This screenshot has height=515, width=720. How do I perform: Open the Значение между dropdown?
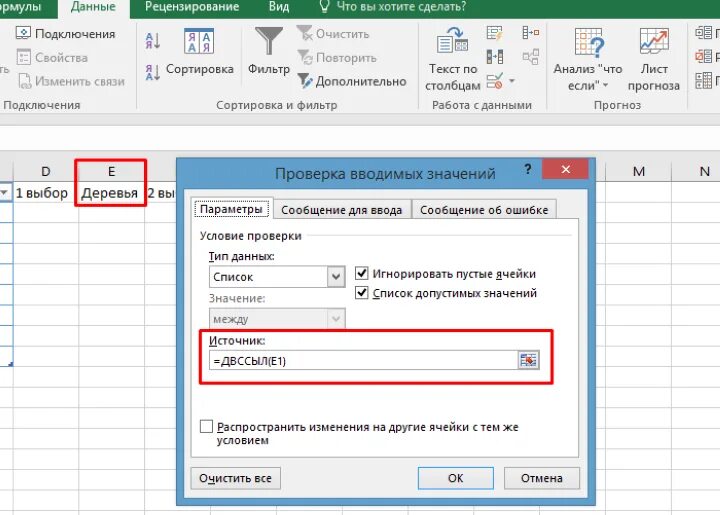pyautogui.click(x=336, y=319)
